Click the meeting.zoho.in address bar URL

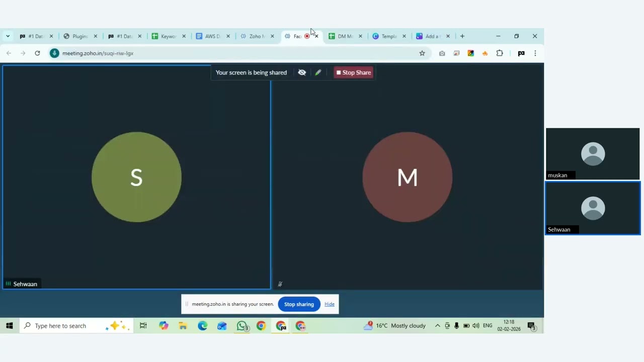click(98, 53)
